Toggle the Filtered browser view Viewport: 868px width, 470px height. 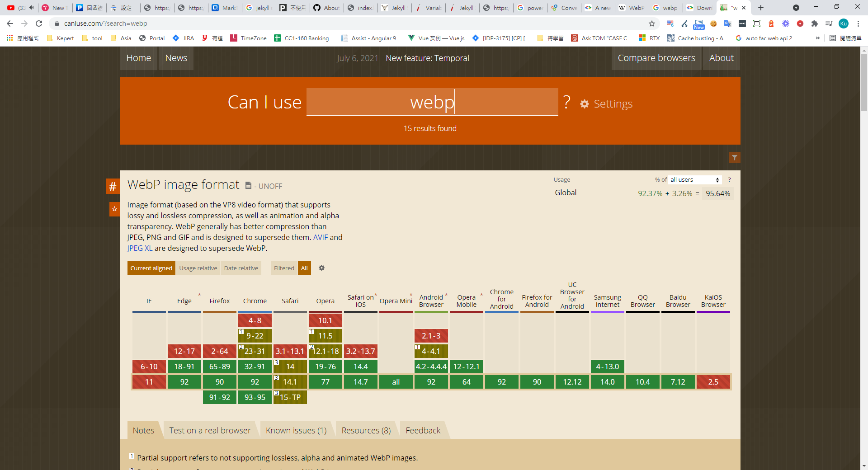click(x=284, y=268)
